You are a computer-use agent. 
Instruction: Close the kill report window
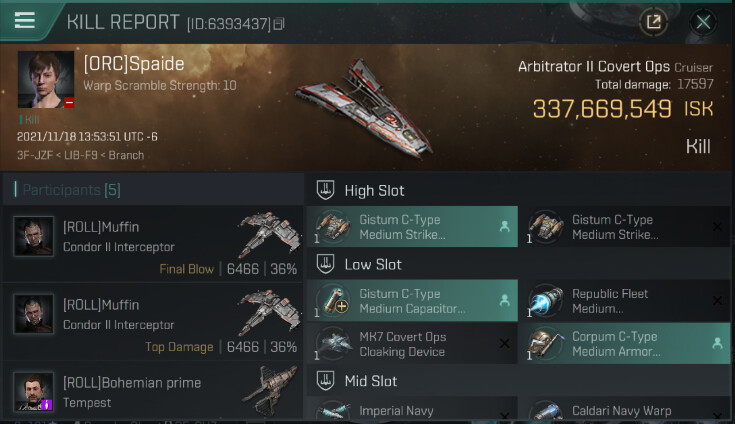click(704, 21)
